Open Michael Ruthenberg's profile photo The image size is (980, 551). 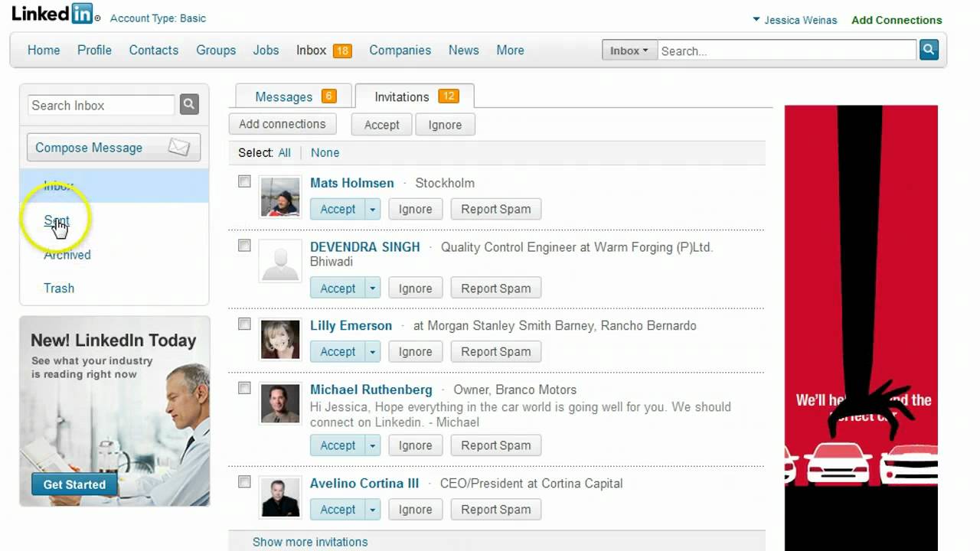point(279,404)
